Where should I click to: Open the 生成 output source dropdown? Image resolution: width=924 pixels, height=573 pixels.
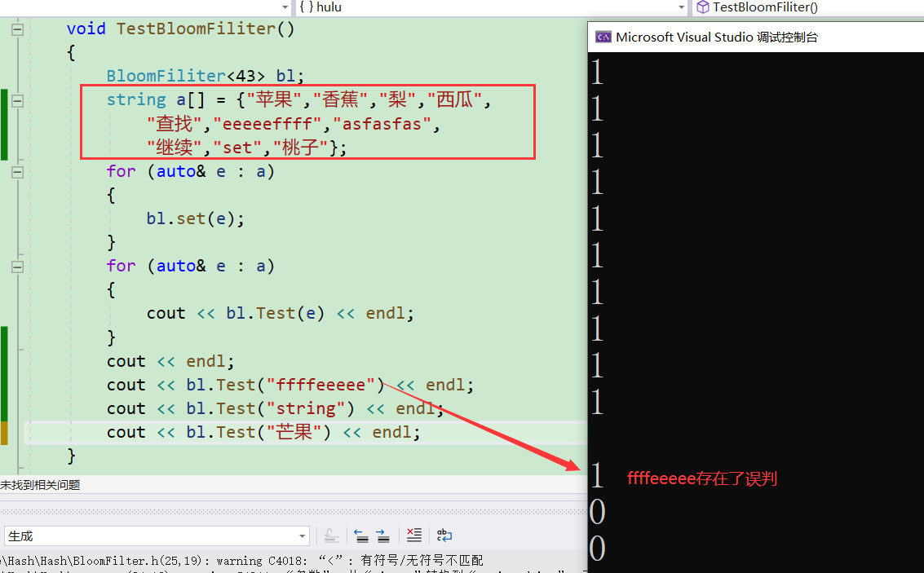pyautogui.click(x=157, y=536)
